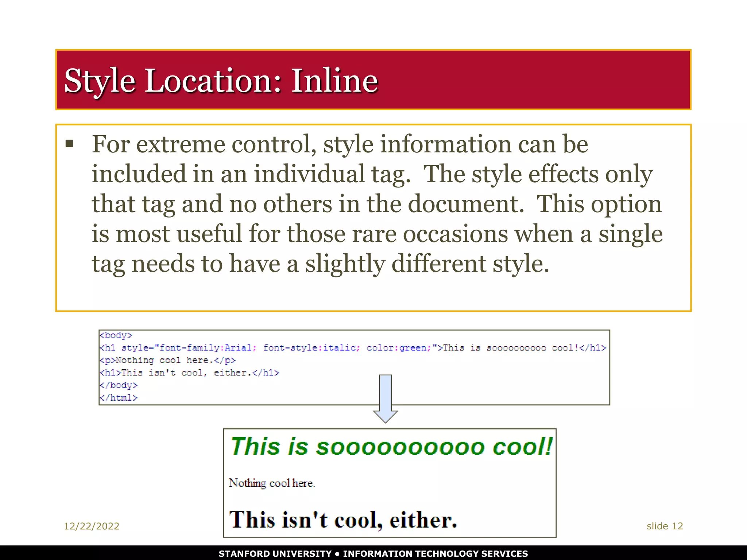Click the '</html>' code line
This screenshot has width=747, height=560.
coord(119,398)
